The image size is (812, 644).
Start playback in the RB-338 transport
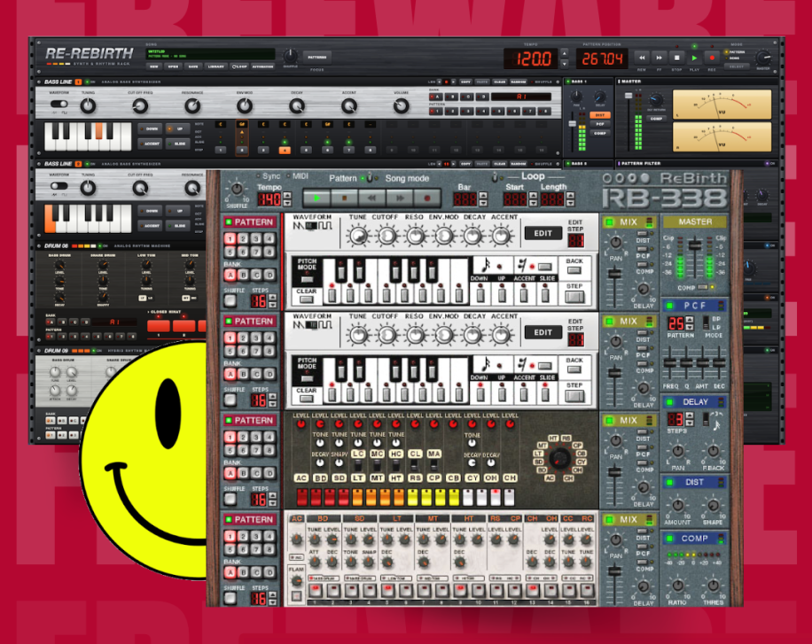(316, 198)
